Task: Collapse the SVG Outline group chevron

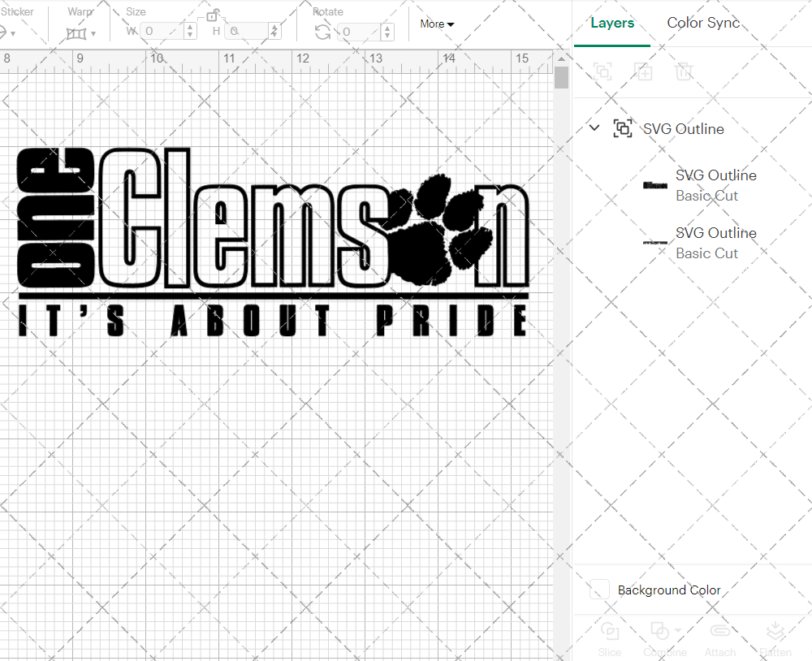Action: pos(594,127)
